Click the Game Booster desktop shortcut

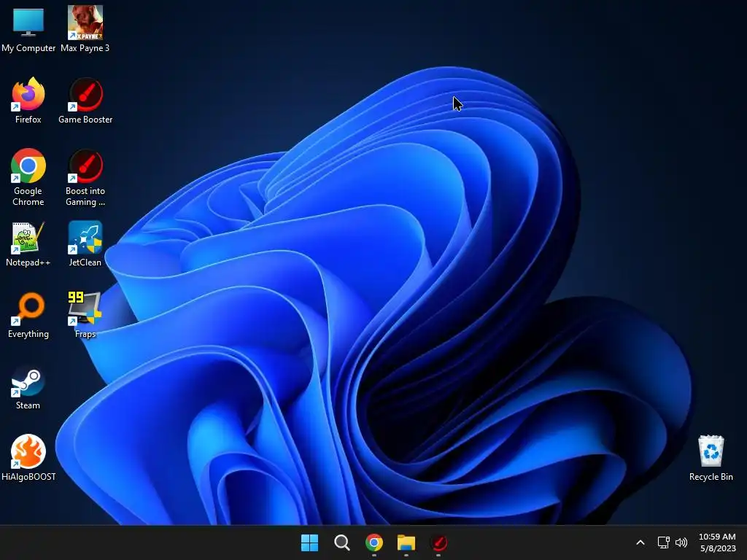[85, 101]
